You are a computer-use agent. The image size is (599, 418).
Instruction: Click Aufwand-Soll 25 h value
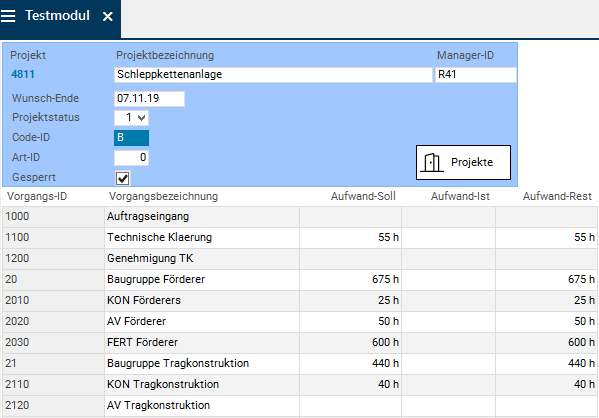click(x=351, y=301)
